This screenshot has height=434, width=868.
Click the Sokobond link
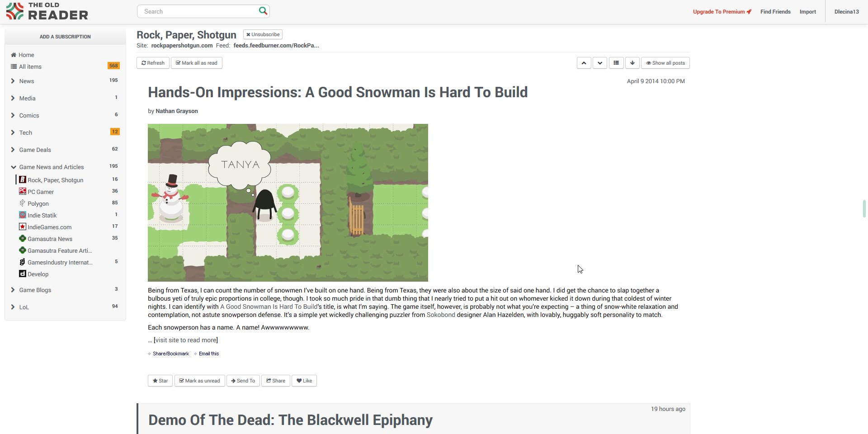[x=441, y=315]
